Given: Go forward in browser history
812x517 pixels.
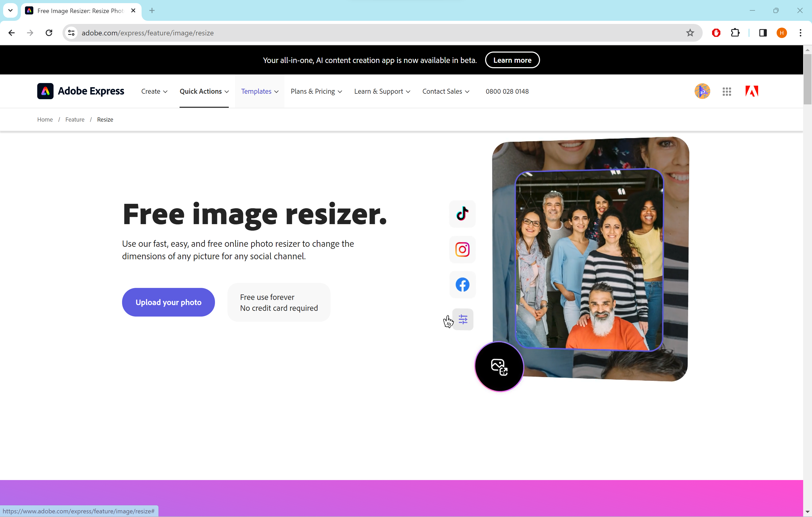Looking at the screenshot, I should pyautogui.click(x=30, y=33).
